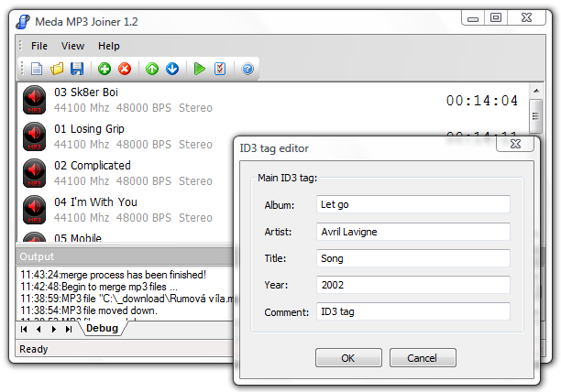Click the Artist field with Avril Lavigne

click(x=413, y=232)
